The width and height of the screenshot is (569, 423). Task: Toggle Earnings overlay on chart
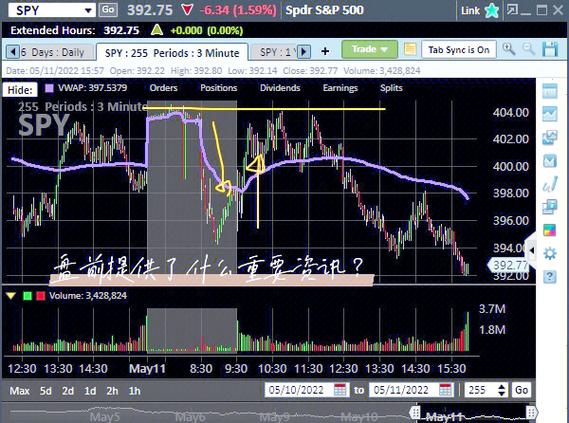[x=340, y=88]
